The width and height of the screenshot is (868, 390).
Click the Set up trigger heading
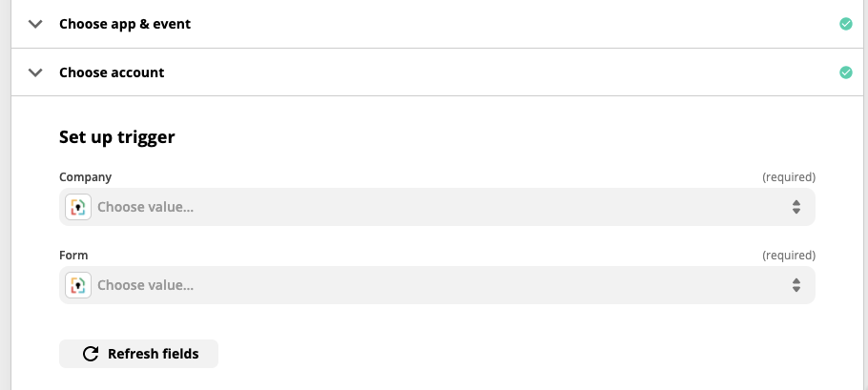116,137
